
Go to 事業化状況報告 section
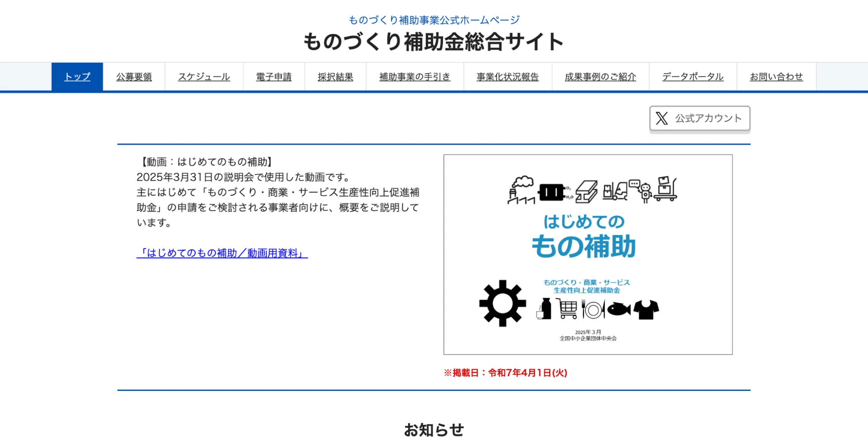pyautogui.click(x=508, y=77)
